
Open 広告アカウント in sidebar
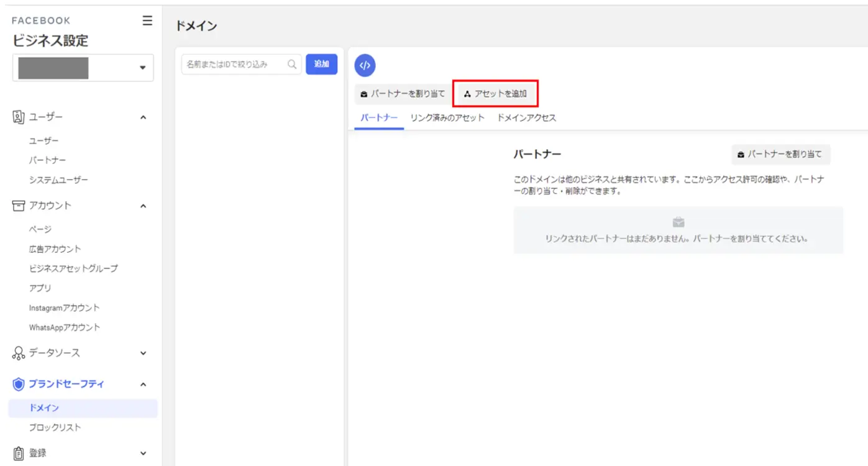click(55, 249)
